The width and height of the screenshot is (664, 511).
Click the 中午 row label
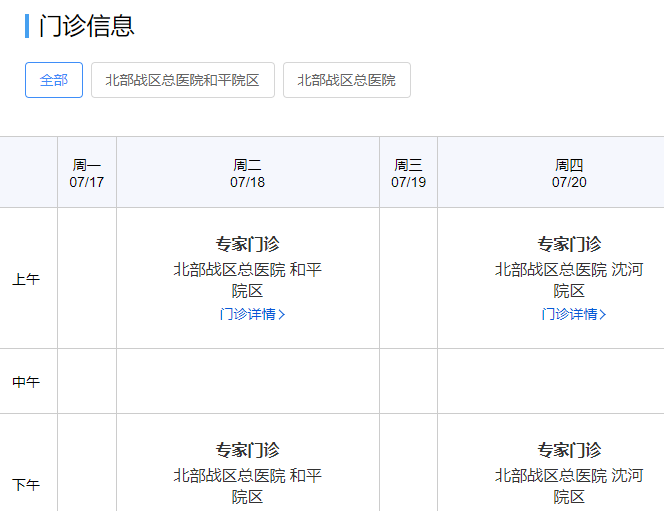(26, 382)
